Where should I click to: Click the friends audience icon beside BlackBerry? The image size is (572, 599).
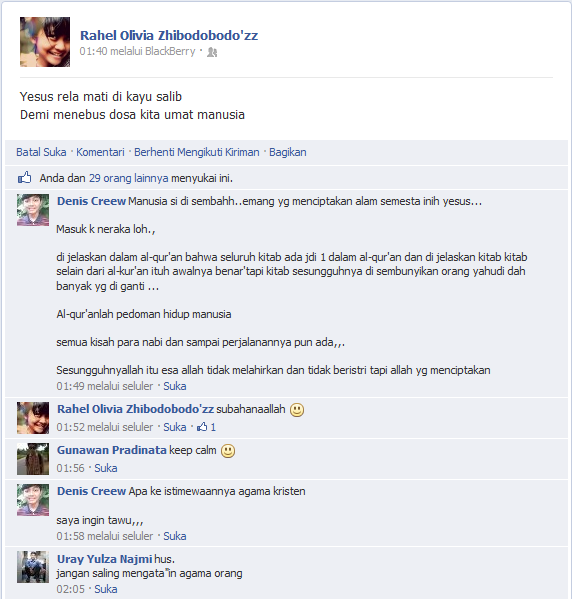(x=212, y=52)
